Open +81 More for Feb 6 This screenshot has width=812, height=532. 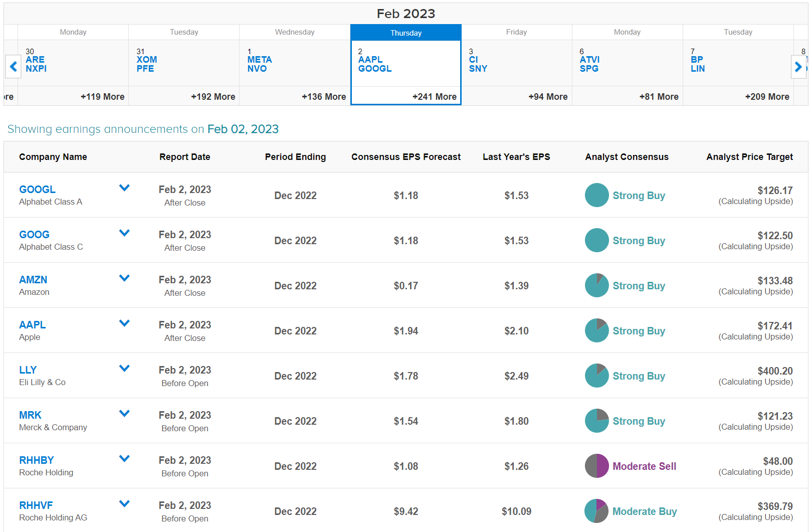(659, 97)
